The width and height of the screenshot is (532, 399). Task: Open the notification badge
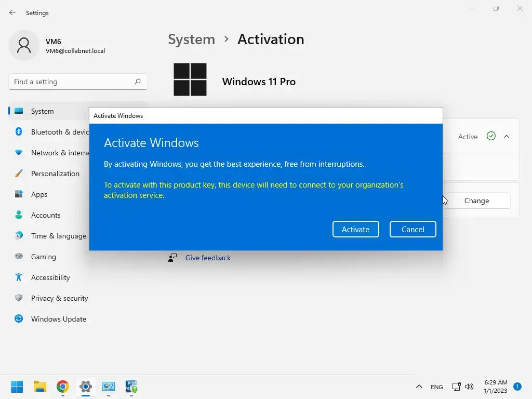[x=517, y=387]
